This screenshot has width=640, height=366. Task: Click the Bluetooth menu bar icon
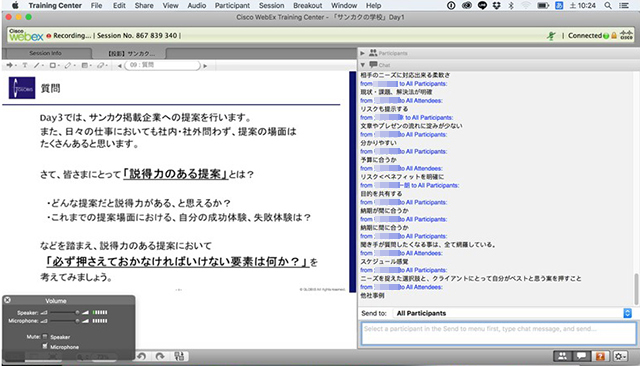[511, 5]
